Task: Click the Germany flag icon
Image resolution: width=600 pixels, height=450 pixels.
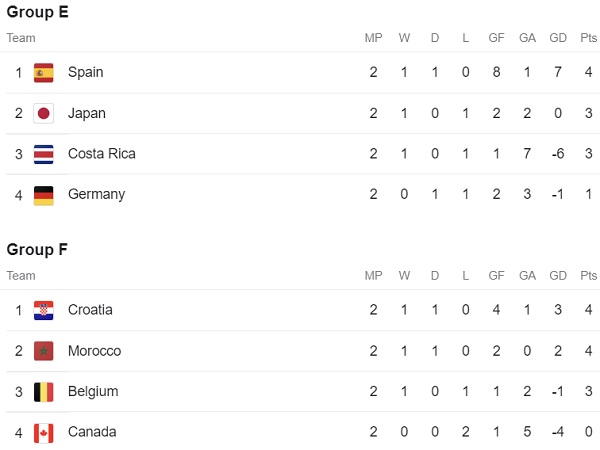Action: 44,196
